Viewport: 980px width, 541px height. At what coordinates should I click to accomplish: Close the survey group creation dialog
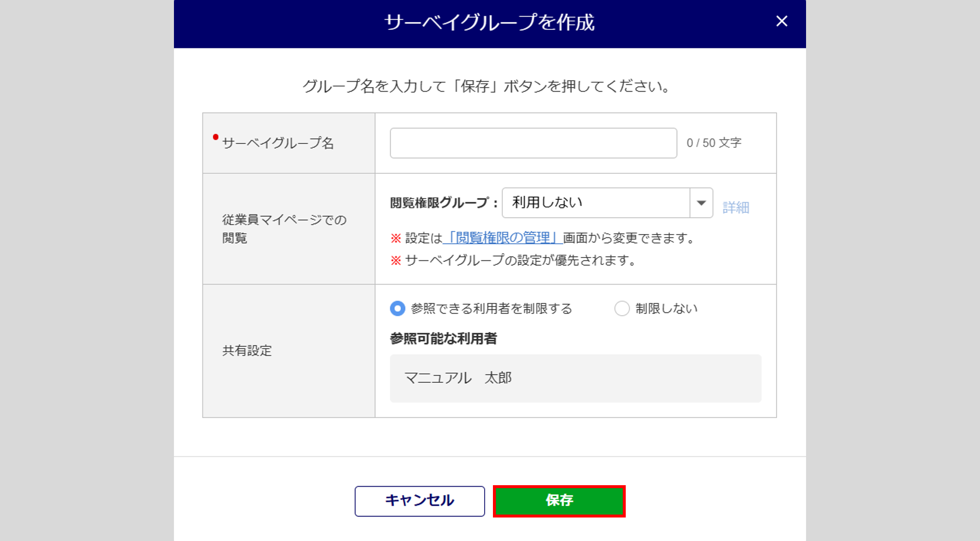click(782, 21)
